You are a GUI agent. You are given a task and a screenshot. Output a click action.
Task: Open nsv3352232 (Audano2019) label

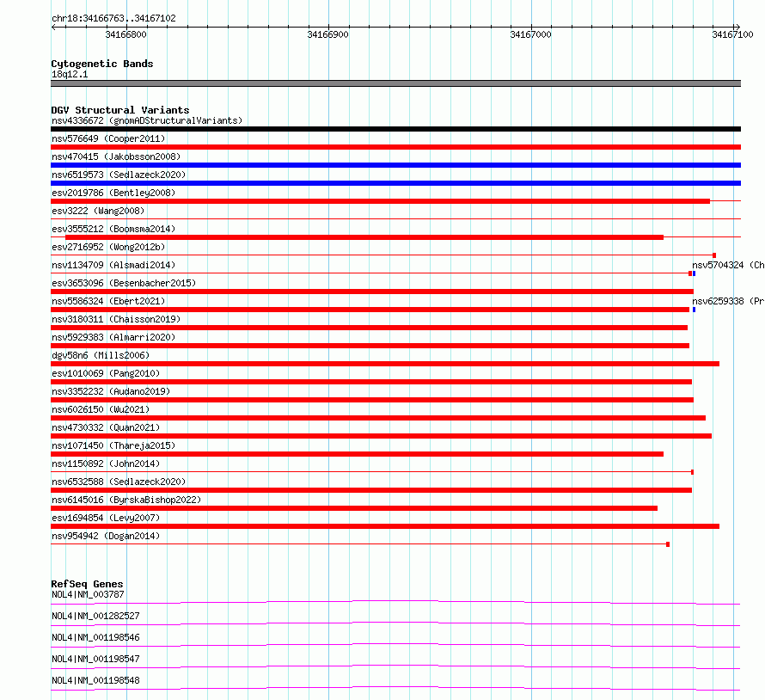coord(111,391)
